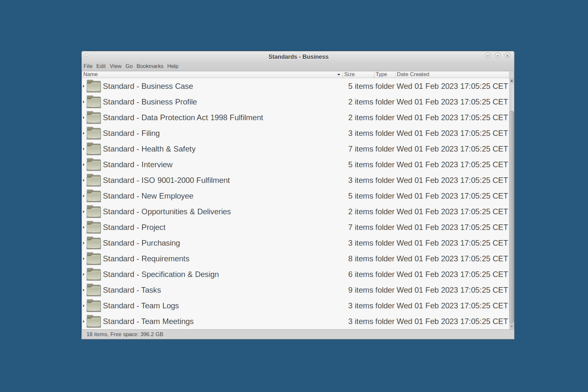Click the folder icon for Opportunities & Deliveries
This screenshot has width=588, height=392.
(x=94, y=212)
